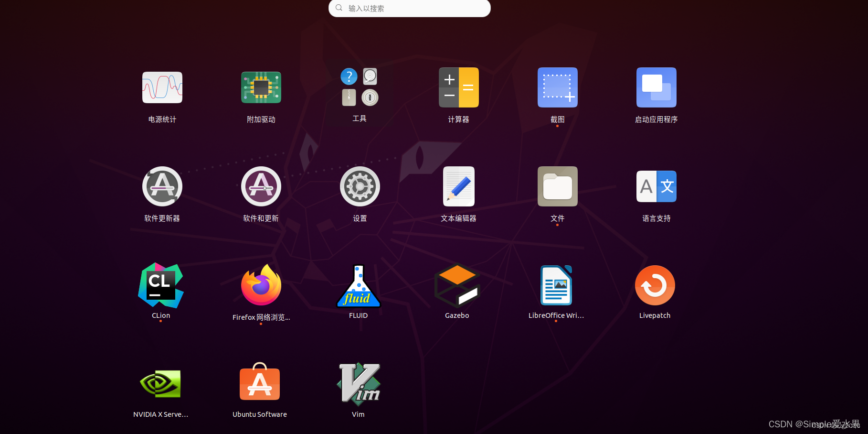Viewport: 868px width, 434px height.
Task: Launch the FLUID application
Action: click(x=358, y=285)
